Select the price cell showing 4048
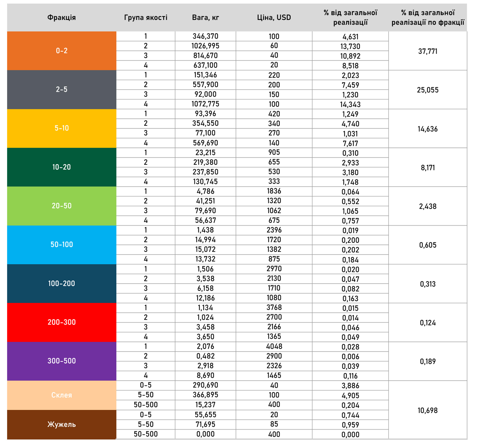 (x=274, y=346)
